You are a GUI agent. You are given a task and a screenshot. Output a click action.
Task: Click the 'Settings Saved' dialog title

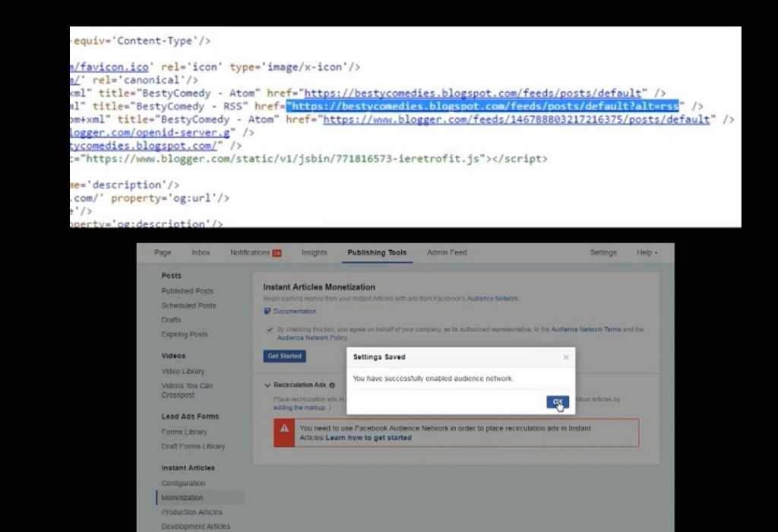click(379, 356)
